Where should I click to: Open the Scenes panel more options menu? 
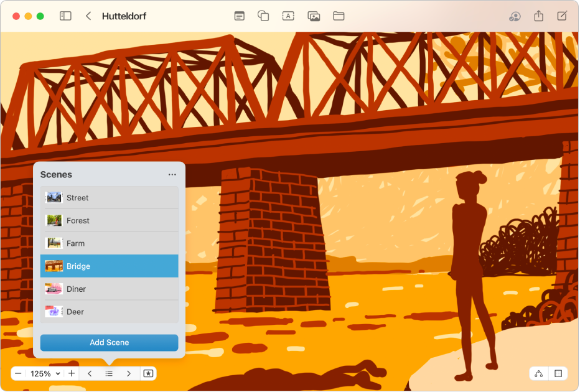pyautogui.click(x=172, y=175)
